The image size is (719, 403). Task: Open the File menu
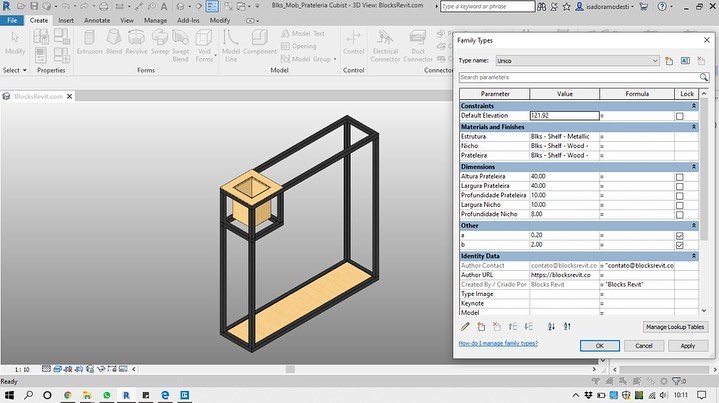12,21
